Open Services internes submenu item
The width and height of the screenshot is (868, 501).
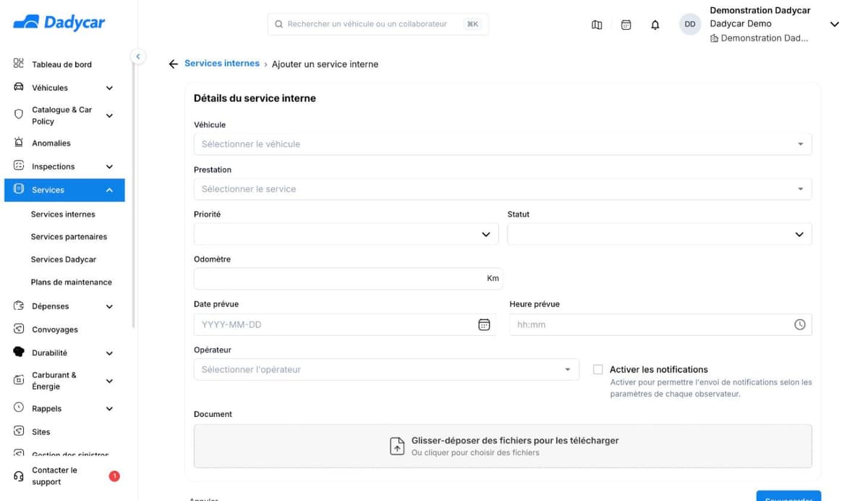pyautogui.click(x=63, y=214)
